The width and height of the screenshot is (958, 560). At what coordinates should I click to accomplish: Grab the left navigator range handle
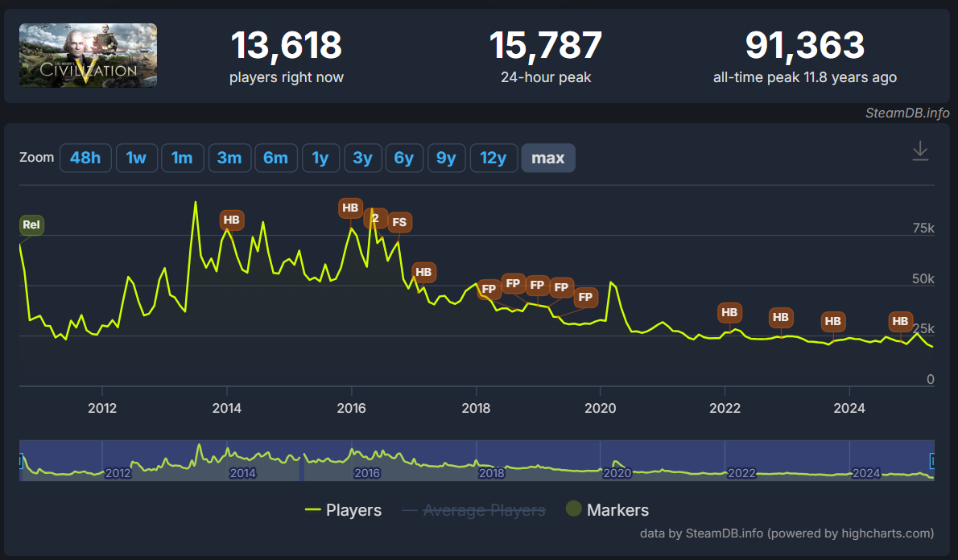[x=20, y=460]
